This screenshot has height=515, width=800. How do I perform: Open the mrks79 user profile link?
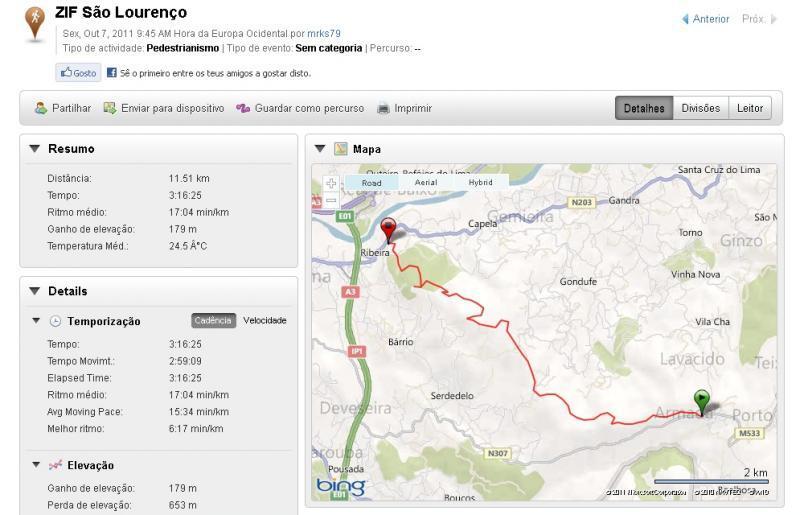[323, 33]
